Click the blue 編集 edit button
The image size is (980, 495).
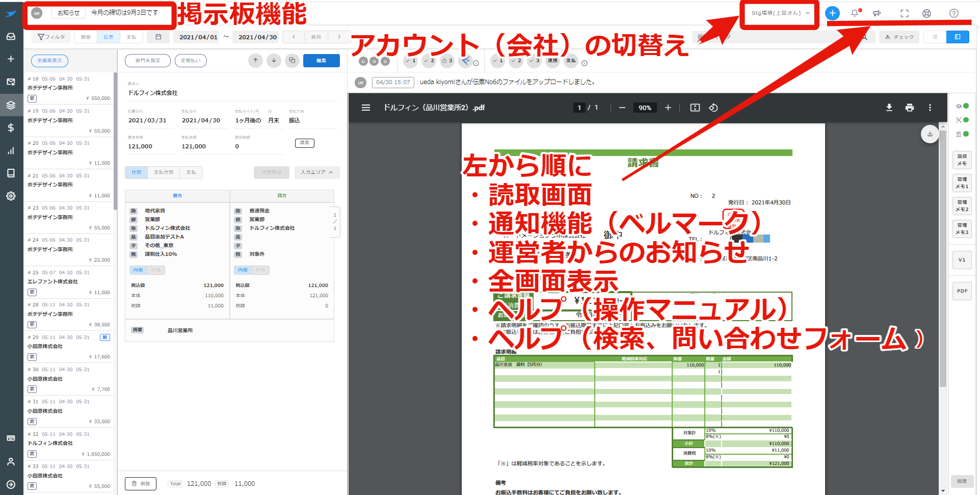322,60
